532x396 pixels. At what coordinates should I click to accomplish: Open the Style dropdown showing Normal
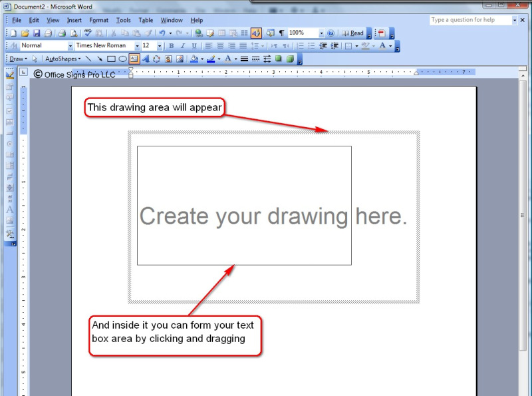point(70,46)
